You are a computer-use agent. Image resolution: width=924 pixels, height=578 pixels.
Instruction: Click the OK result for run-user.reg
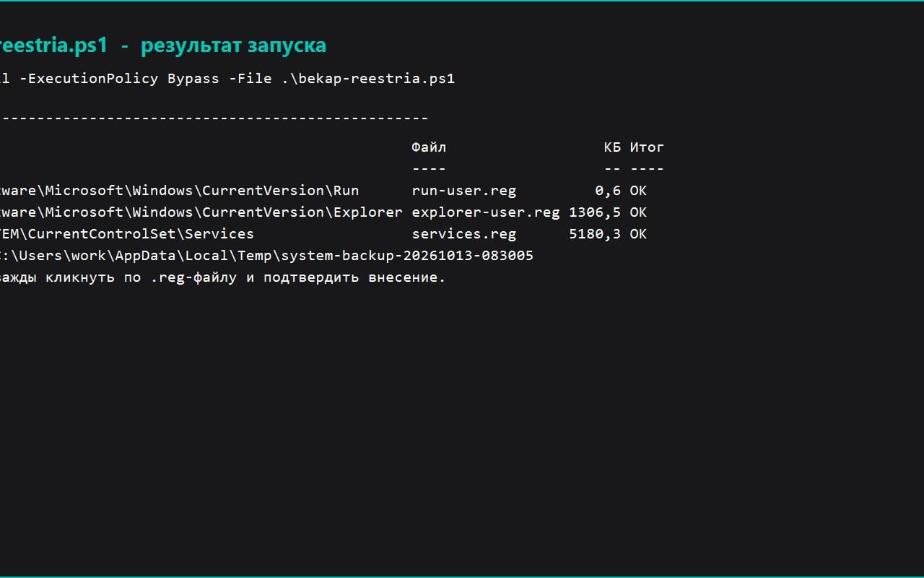(638, 191)
